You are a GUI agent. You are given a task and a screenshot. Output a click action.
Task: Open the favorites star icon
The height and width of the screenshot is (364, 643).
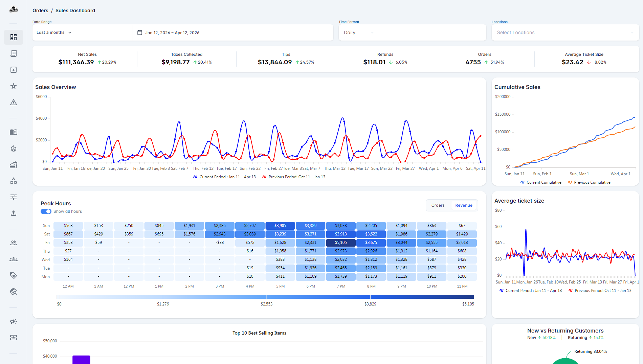[x=14, y=86]
